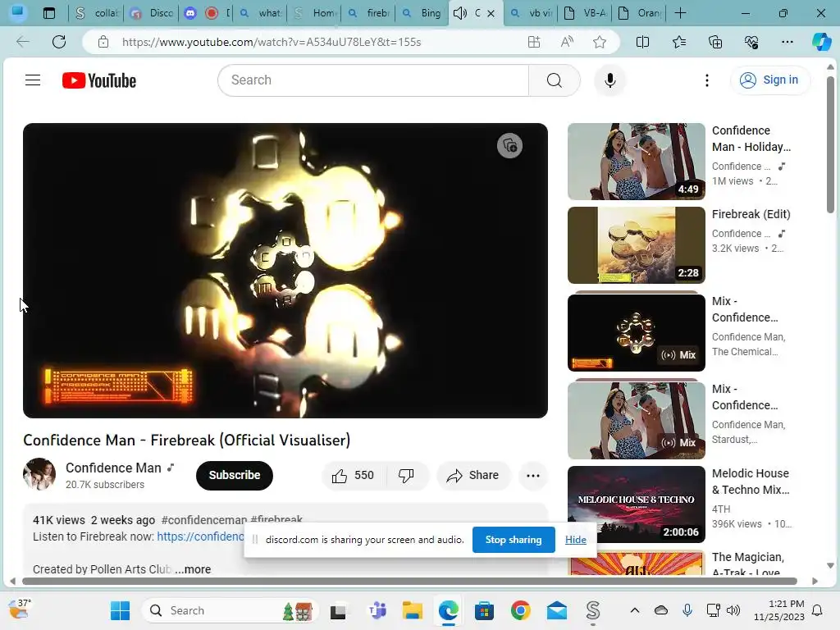
Task: Open Melodic House & Techno Mix video
Action: [637, 504]
